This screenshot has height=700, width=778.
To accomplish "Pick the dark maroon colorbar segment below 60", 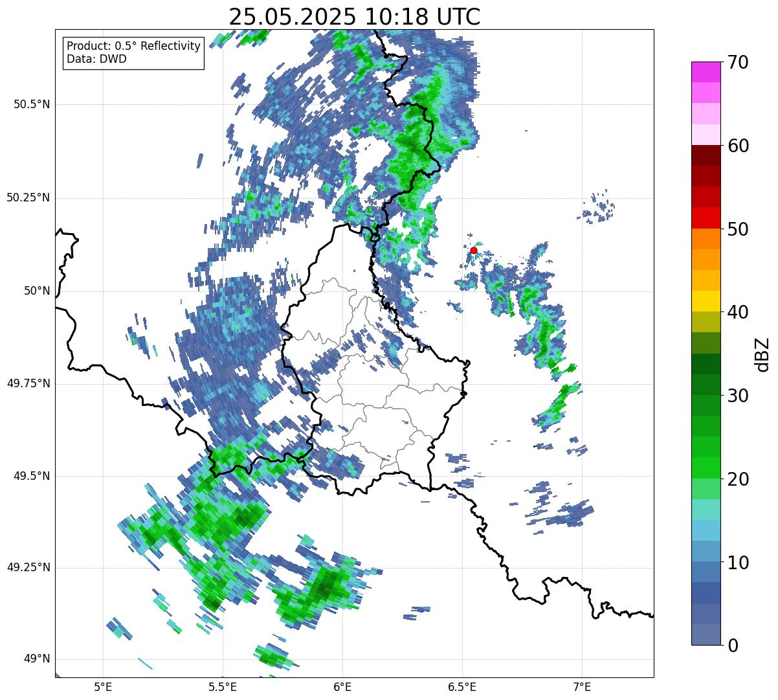I will (x=706, y=155).
